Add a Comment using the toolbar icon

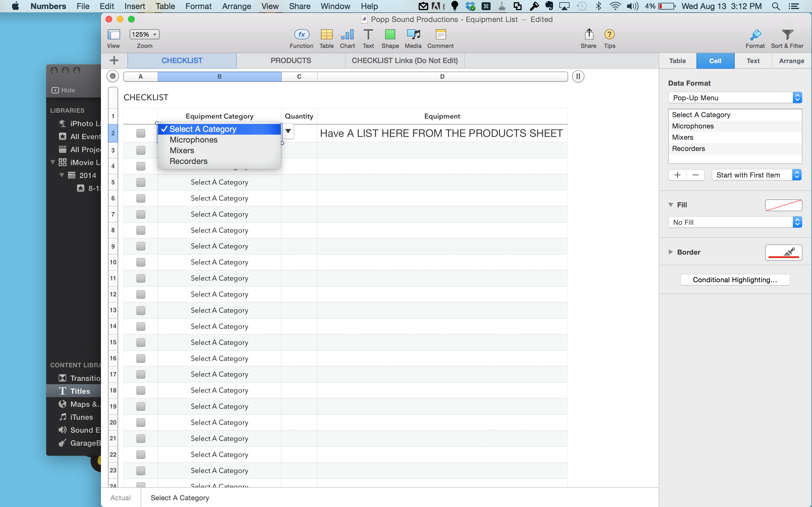pos(440,35)
